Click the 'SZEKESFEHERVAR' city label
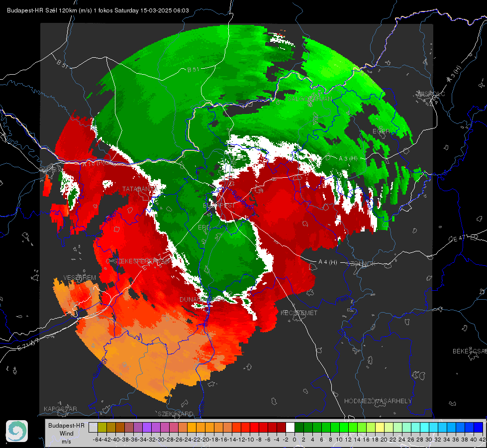Screen dimensions: 487x448 tap(142, 261)
